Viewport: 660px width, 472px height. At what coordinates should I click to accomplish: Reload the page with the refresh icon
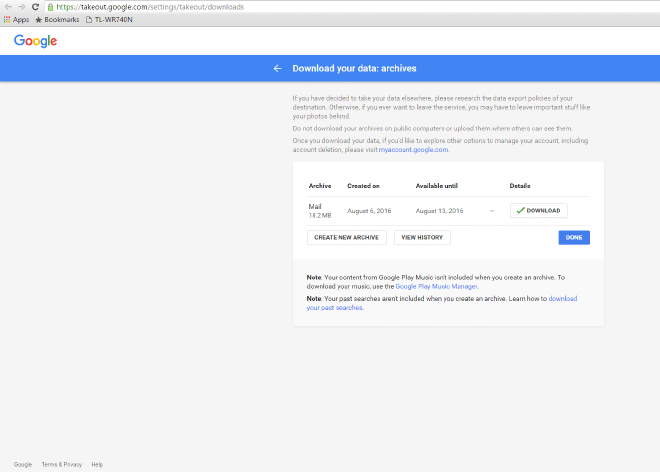tap(35, 6)
